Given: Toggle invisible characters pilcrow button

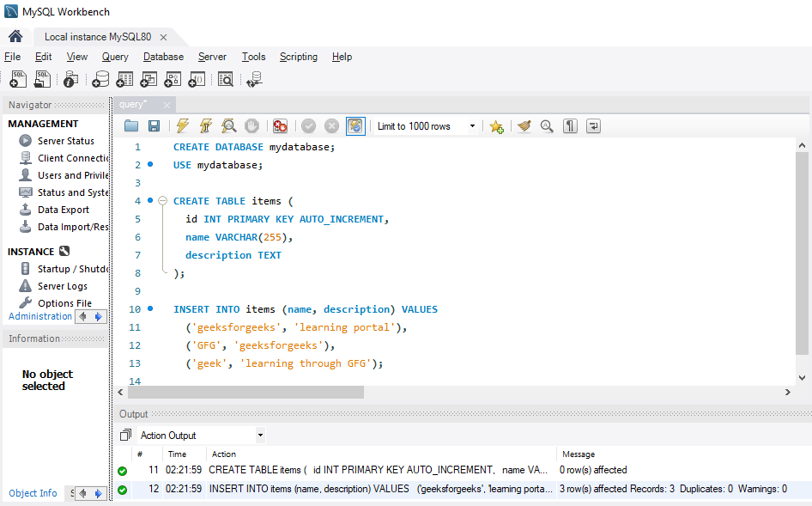Looking at the screenshot, I should click(x=570, y=126).
